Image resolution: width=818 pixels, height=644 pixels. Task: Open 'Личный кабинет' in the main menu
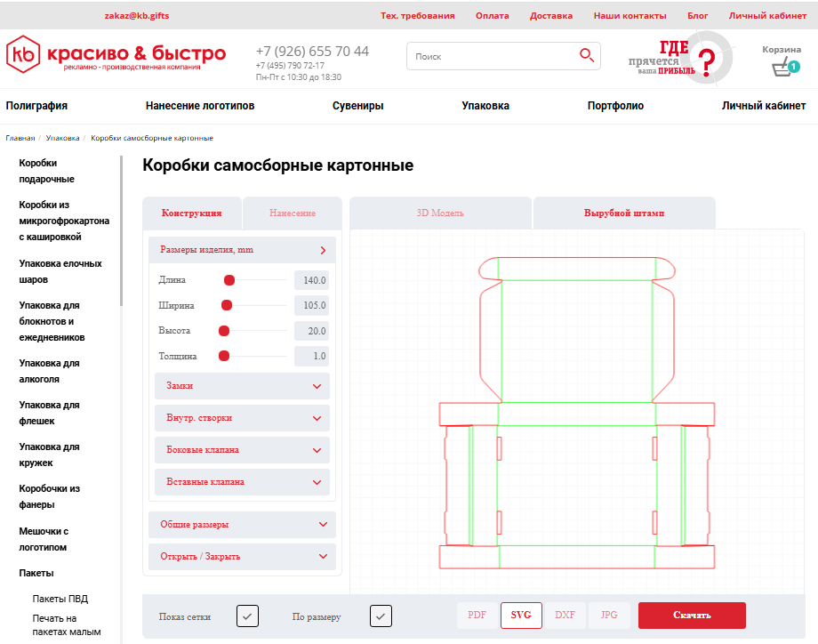click(764, 106)
